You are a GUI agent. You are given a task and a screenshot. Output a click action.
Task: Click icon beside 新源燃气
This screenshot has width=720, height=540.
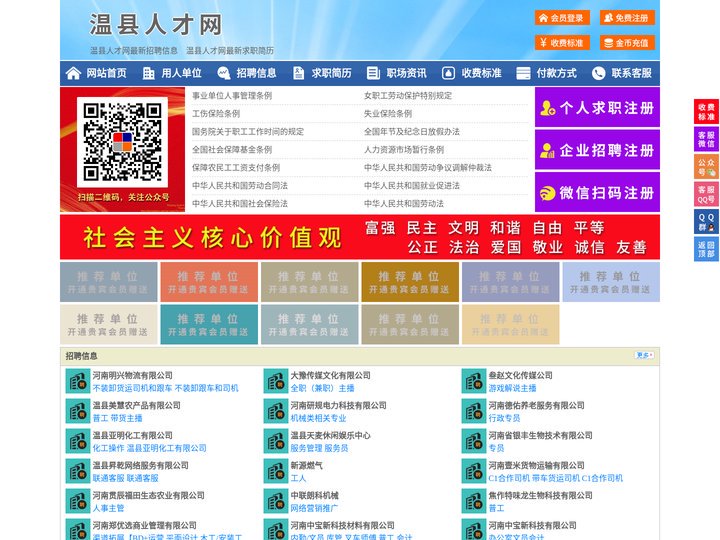click(276, 471)
